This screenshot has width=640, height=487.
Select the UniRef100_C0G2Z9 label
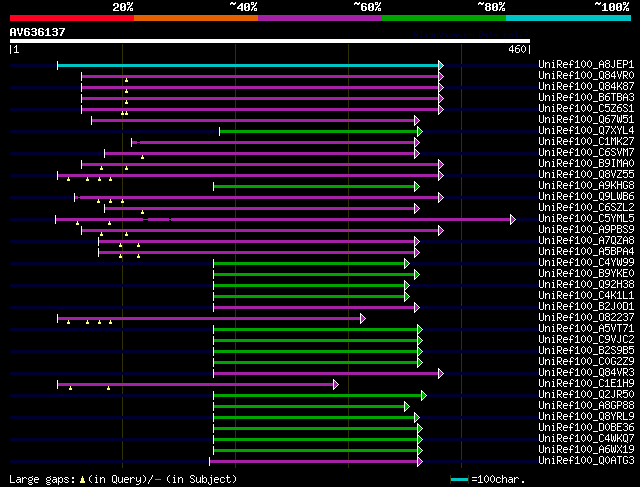(586, 362)
